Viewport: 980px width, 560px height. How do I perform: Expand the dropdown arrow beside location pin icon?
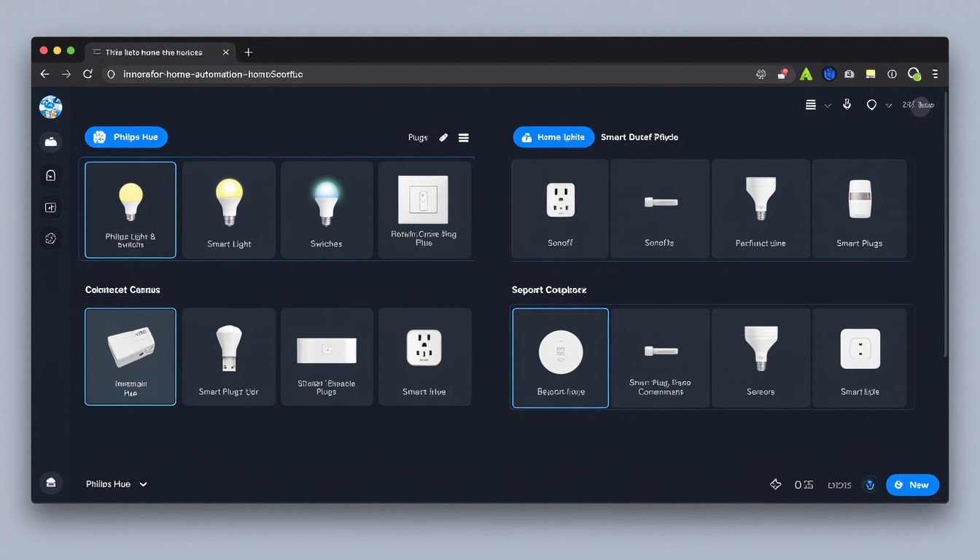[888, 106]
